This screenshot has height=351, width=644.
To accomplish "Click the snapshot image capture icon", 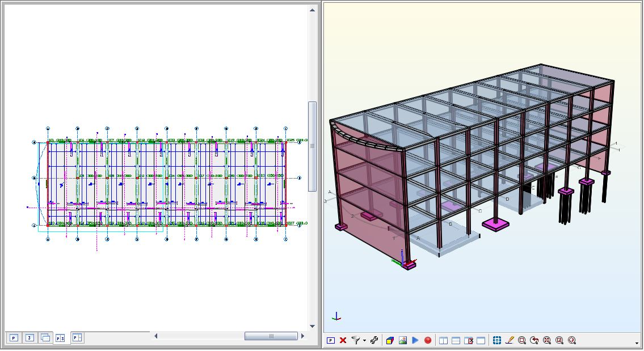I will pos(402,340).
